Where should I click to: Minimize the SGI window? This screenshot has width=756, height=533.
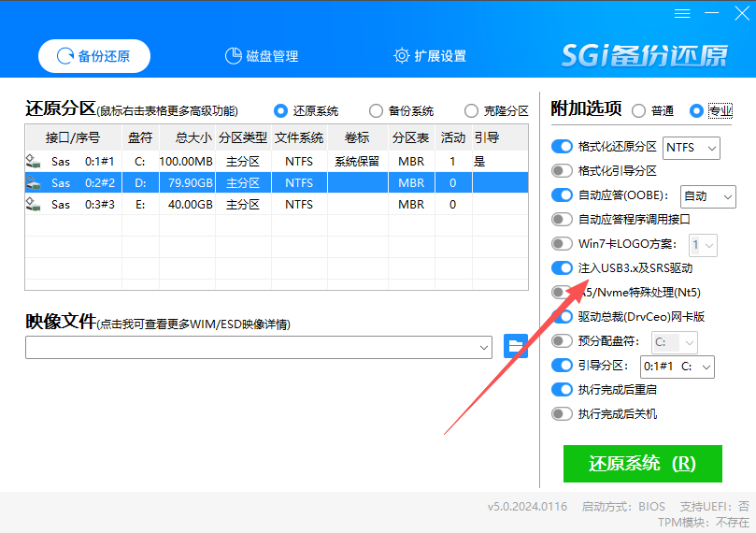(x=712, y=13)
